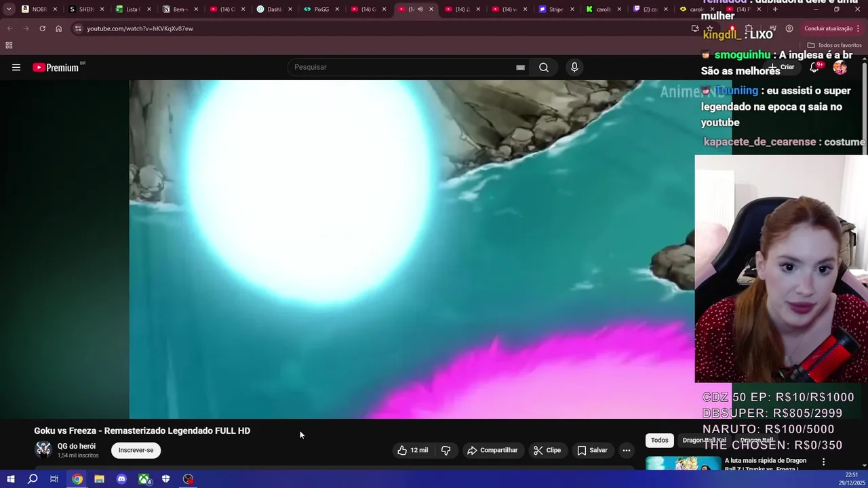Close the PixGG tab
The height and width of the screenshot is (488, 868).
tap(337, 9)
